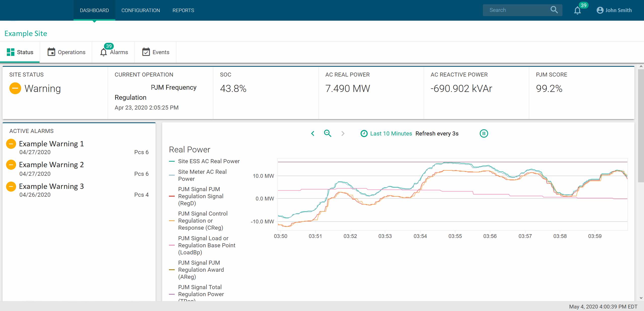644x311 pixels.
Task: Click the Warning site status icon
Action: tap(14, 88)
